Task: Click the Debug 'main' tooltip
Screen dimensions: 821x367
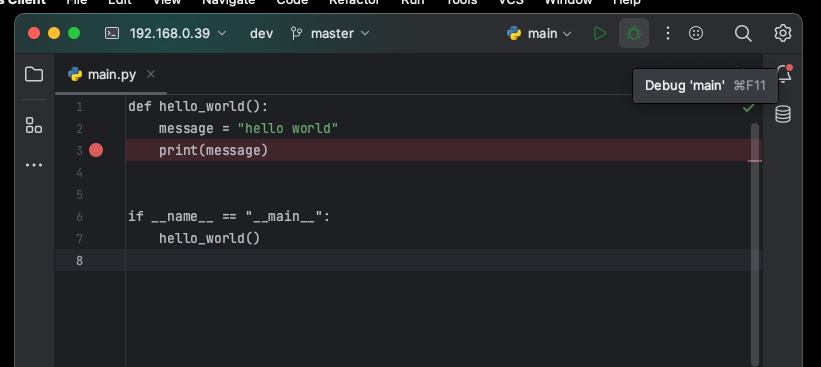Action: pos(705,86)
